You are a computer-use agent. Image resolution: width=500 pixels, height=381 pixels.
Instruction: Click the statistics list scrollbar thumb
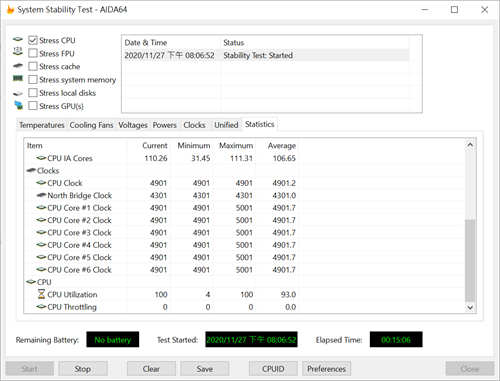click(x=470, y=260)
